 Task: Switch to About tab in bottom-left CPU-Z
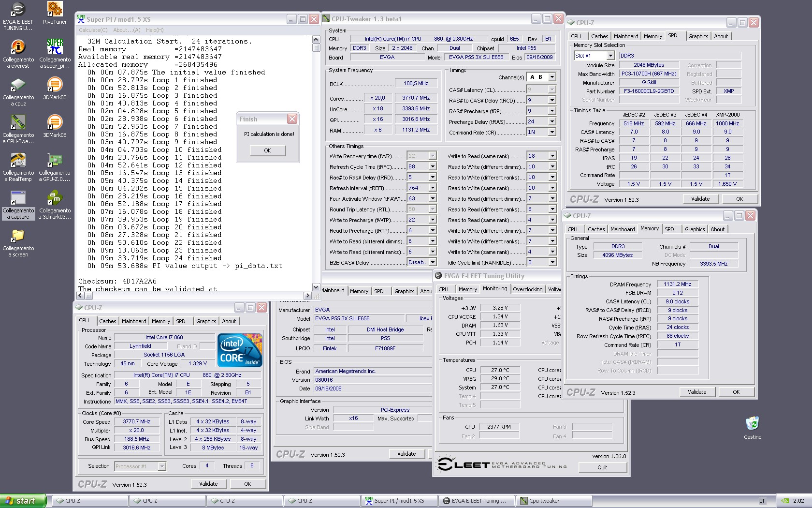[x=229, y=321]
